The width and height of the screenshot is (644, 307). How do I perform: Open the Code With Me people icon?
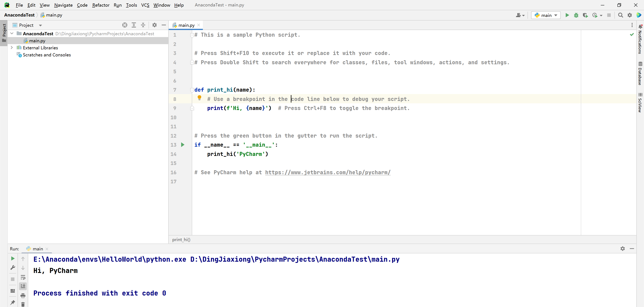click(518, 15)
